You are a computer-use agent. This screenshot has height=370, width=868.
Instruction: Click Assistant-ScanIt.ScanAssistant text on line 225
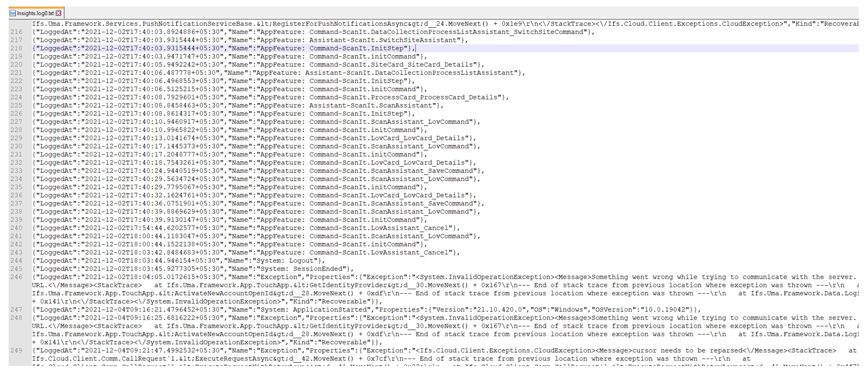pyautogui.click(x=371, y=105)
